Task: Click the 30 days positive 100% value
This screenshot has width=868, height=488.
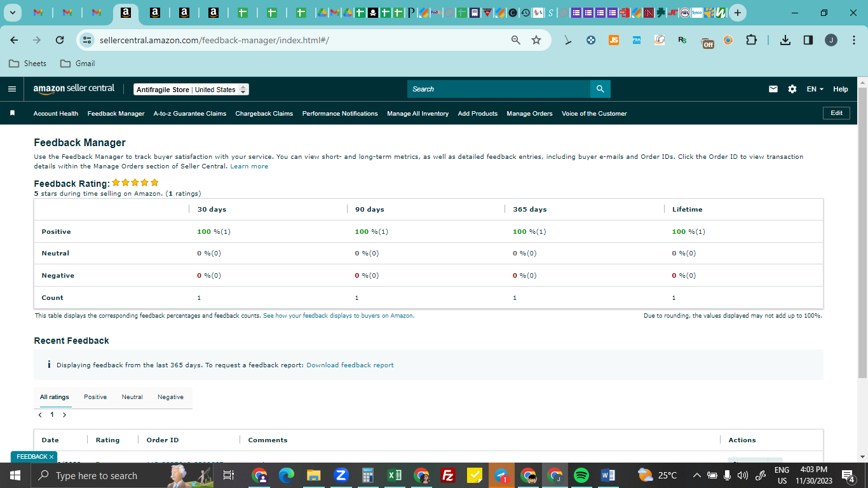Action: coord(214,232)
